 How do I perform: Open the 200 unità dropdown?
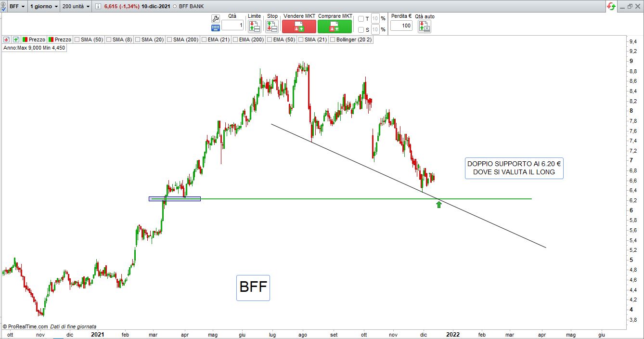pos(76,6)
